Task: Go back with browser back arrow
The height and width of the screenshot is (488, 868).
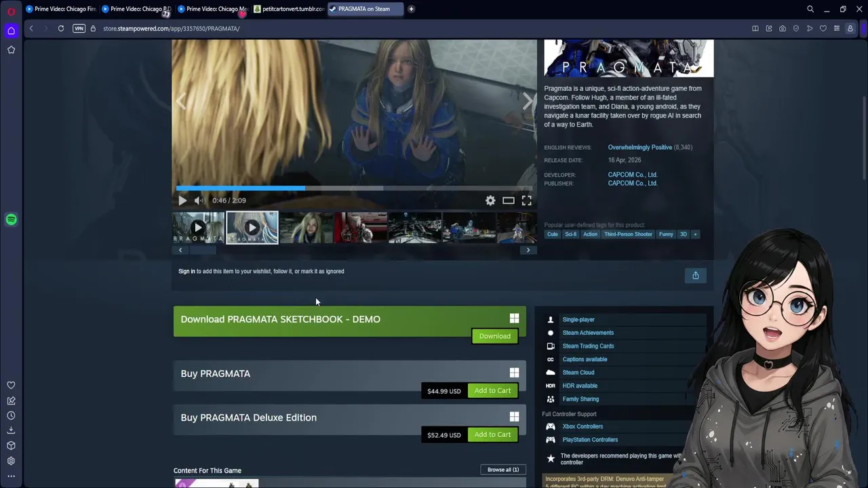Action: pyautogui.click(x=31, y=28)
